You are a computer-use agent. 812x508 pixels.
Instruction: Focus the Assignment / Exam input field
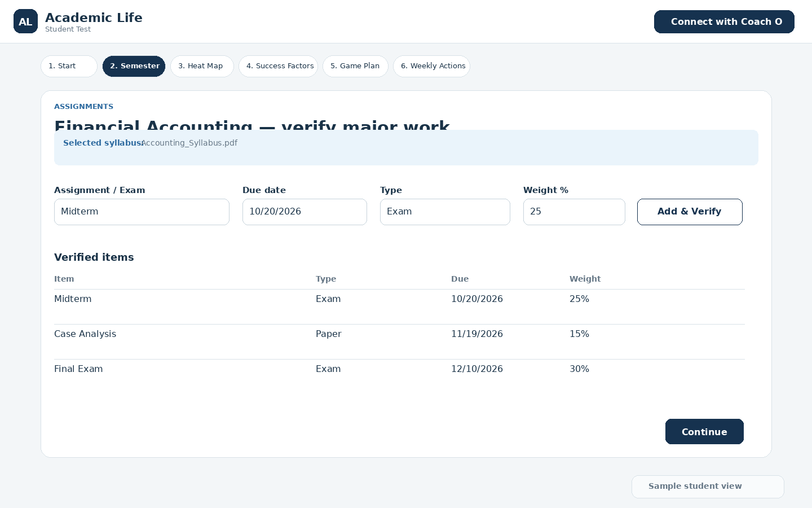click(142, 212)
